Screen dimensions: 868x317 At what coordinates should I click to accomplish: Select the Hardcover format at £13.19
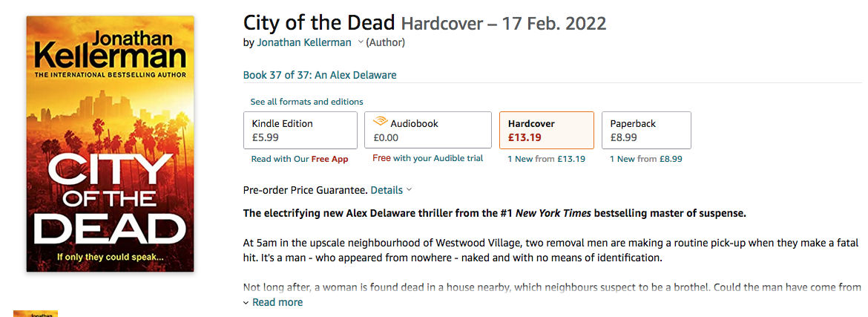click(546, 130)
